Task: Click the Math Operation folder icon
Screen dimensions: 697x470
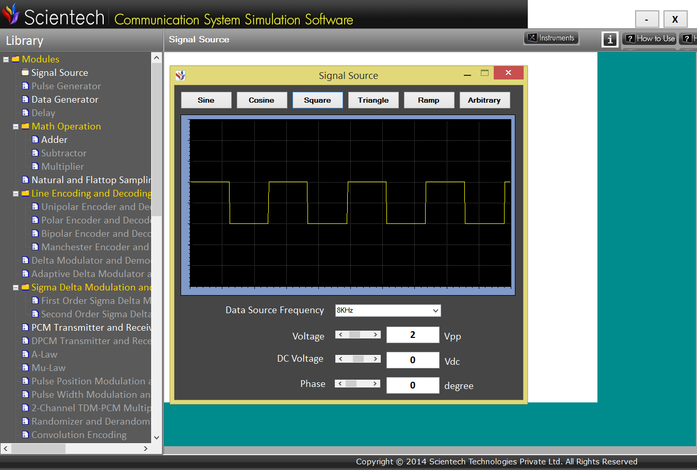Action: coord(25,126)
